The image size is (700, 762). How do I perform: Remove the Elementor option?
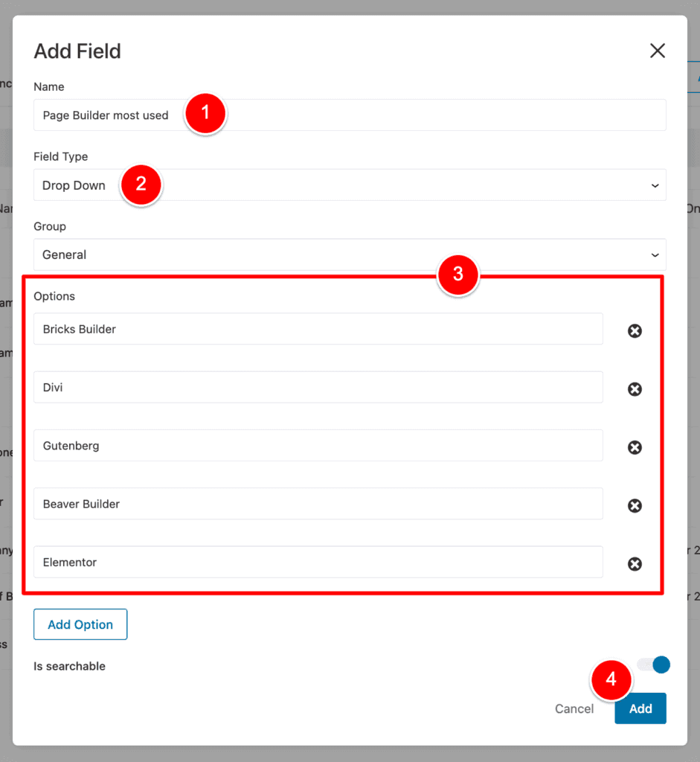pos(635,563)
